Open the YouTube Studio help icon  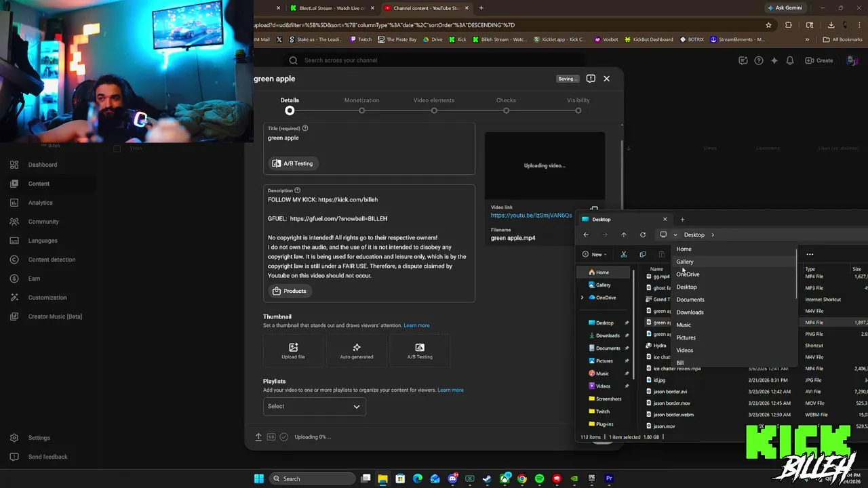pyautogui.click(x=759, y=60)
